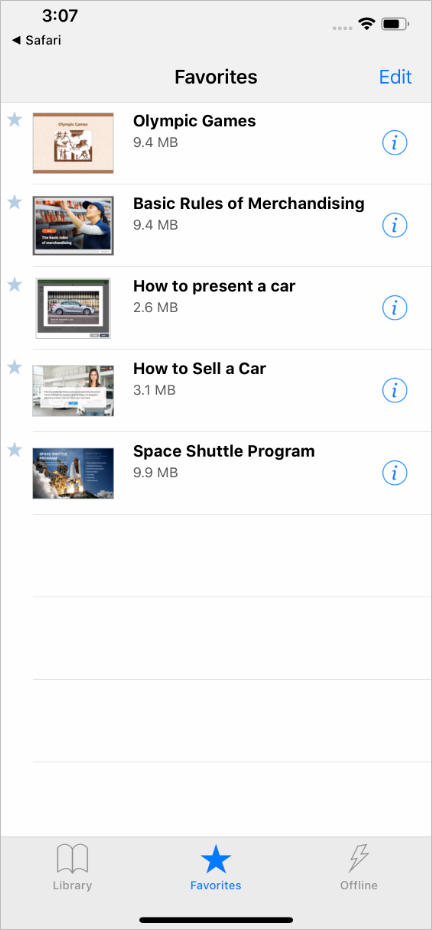This screenshot has height=930, width=432.
Task: Toggle star for Basic Rules of Merchandising
Action: pos(14,202)
